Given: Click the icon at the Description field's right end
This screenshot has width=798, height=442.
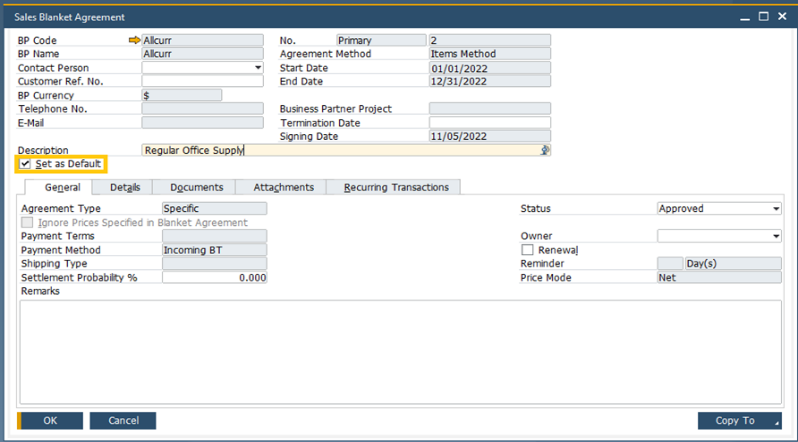Looking at the screenshot, I should click(545, 150).
